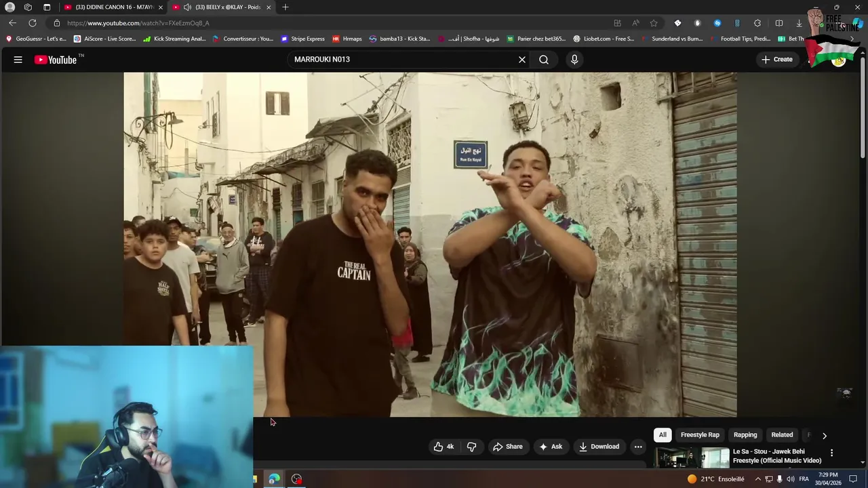Open Le Sa - Stou video thumbnail
Viewport: 868px width, 488px height.
click(692, 457)
